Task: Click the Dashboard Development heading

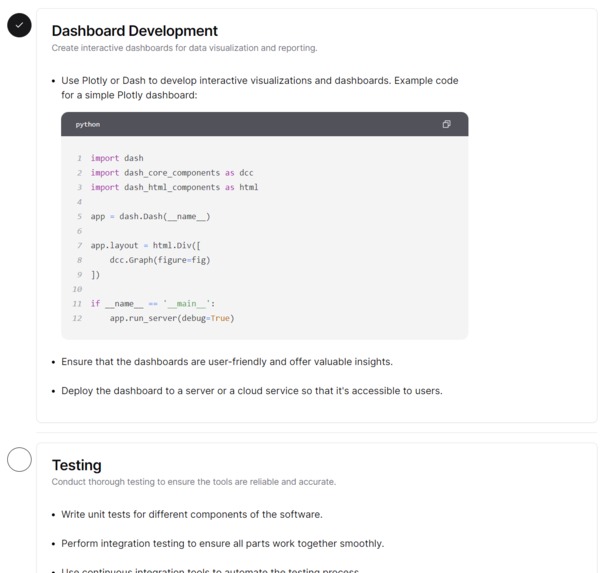Action: click(135, 31)
